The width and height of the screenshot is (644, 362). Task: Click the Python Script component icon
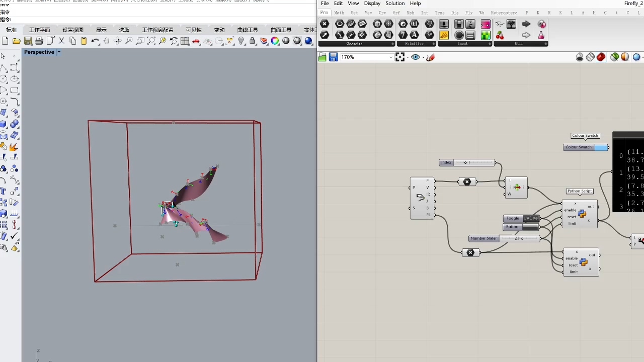pyautogui.click(x=582, y=214)
